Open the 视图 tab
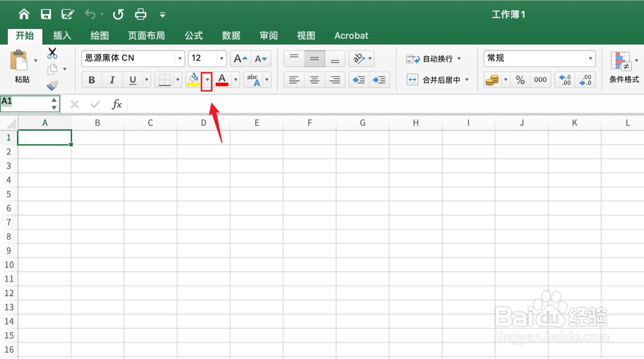 click(x=306, y=36)
